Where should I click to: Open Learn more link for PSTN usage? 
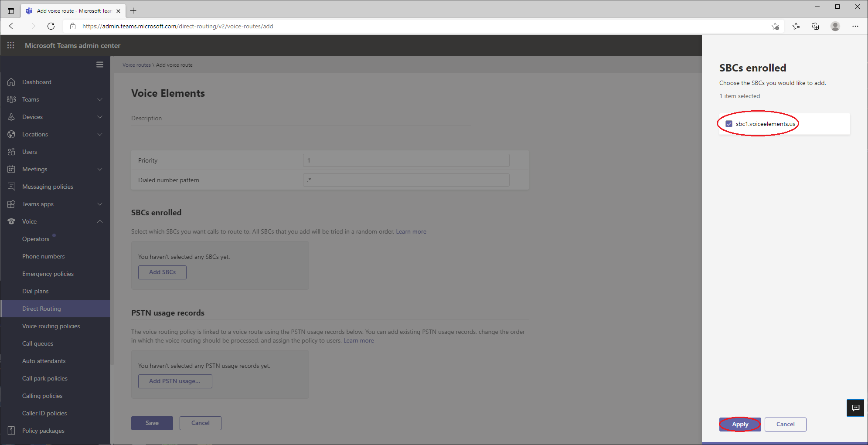359,340
